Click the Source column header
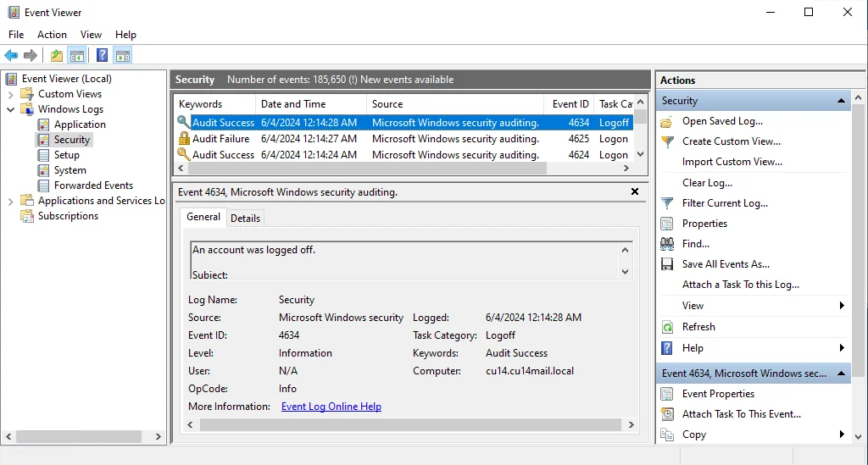868x465 pixels. pyautogui.click(x=455, y=104)
